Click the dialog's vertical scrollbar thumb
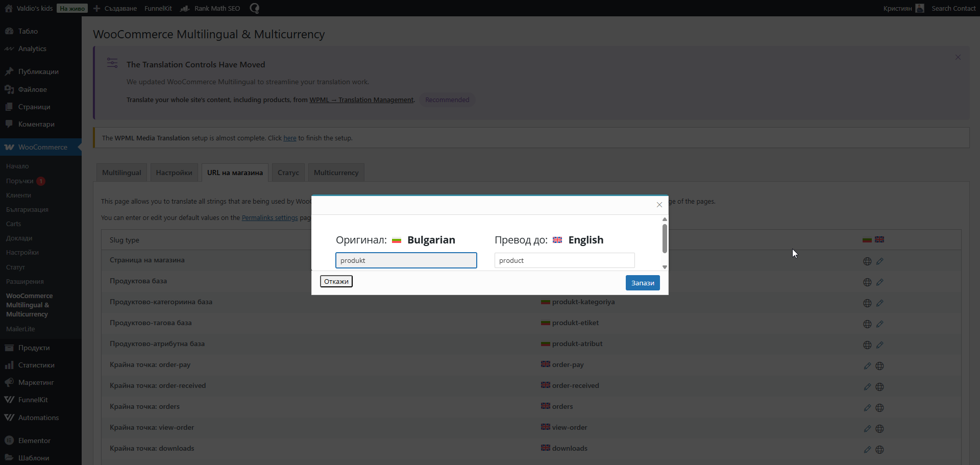 [665, 238]
